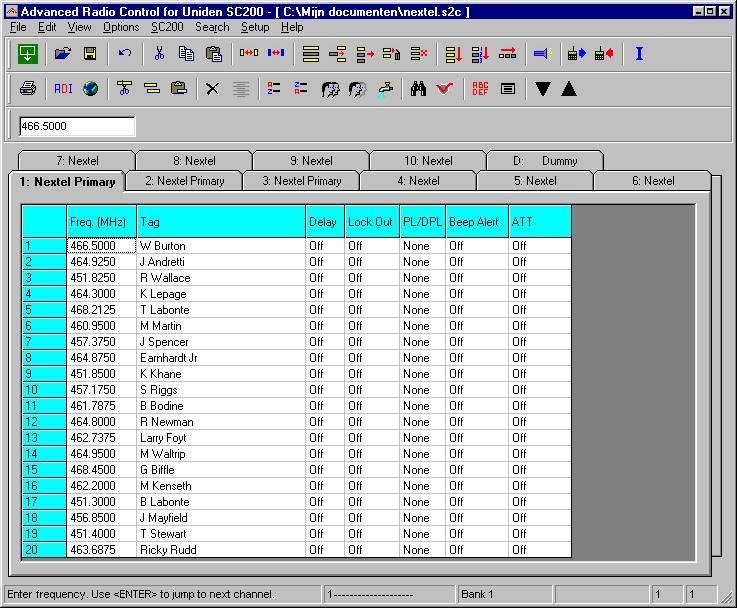Click the Delay cell in K Lepage row
The image size is (737, 608).
click(325, 294)
